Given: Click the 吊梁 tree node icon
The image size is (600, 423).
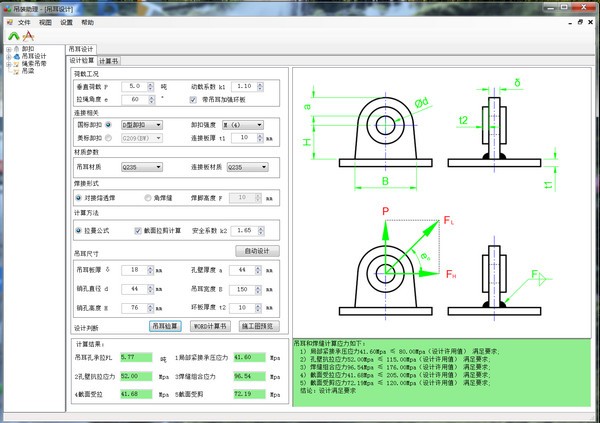Looking at the screenshot, I should pyautogui.click(x=16, y=72).
